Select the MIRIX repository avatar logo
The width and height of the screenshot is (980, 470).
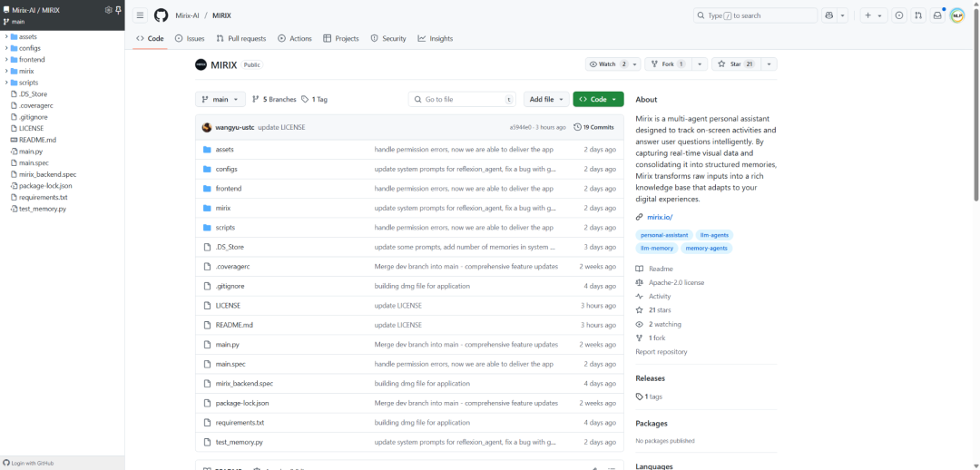tap(201, 64)
